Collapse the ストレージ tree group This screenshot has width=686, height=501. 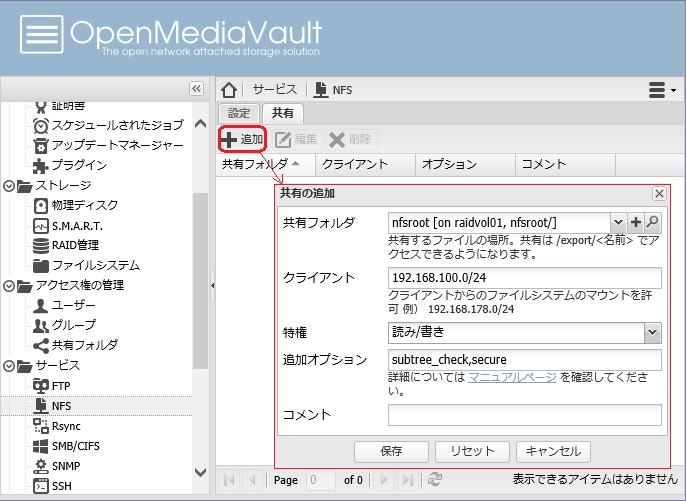click(9, 186)
